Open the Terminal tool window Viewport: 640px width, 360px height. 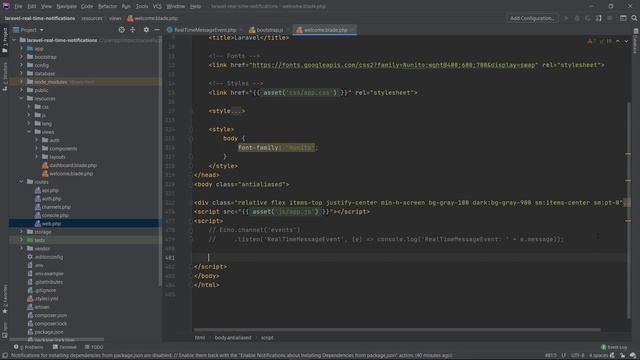[x=64, y=347]
